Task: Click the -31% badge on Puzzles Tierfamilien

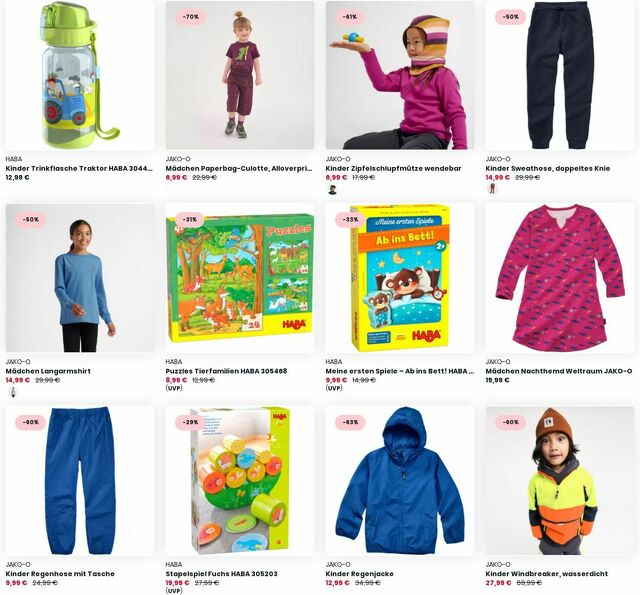Action: 190,220
